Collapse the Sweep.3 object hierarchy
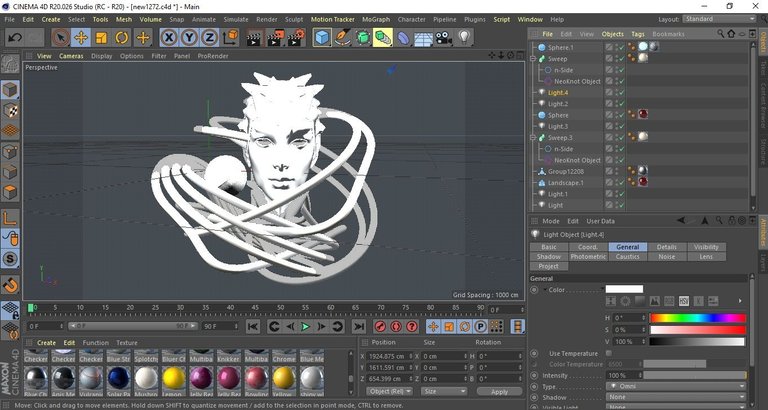This screenshot has height=410, width=768. click(533, 138)
